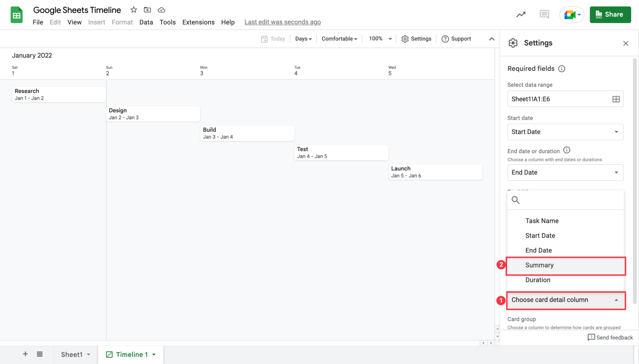Open the last edit version history link

[x=282, y=22]
